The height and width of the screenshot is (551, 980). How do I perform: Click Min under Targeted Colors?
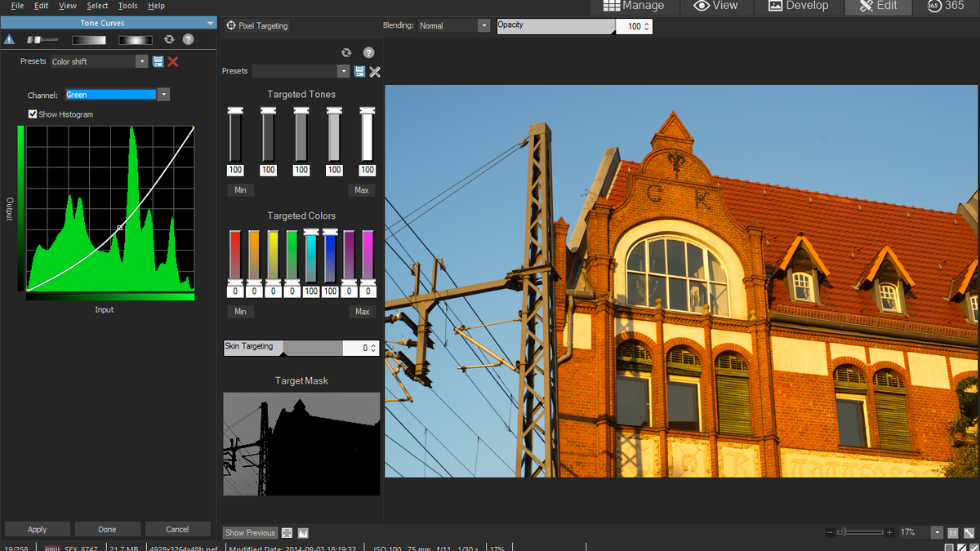tap(240, 311)
